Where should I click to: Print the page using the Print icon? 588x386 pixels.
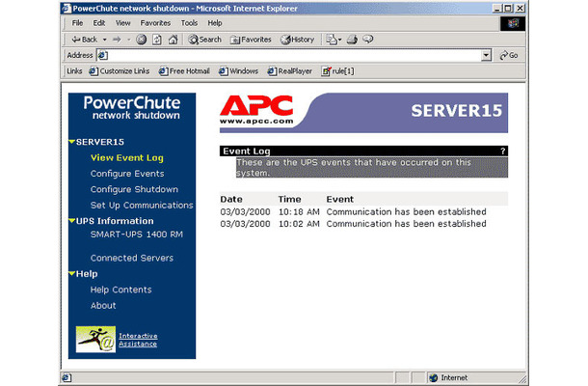pyautogui.click(x=352, y=40)
